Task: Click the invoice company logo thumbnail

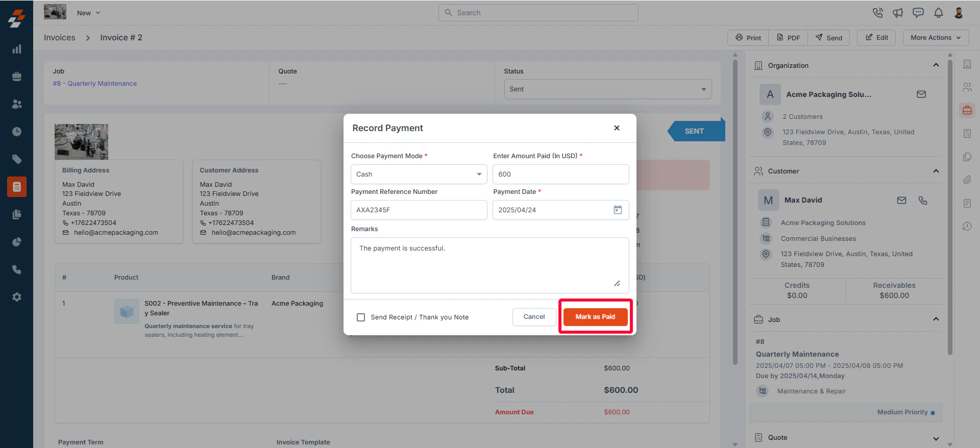Action: pyautogui.click(x=81, y=141)
